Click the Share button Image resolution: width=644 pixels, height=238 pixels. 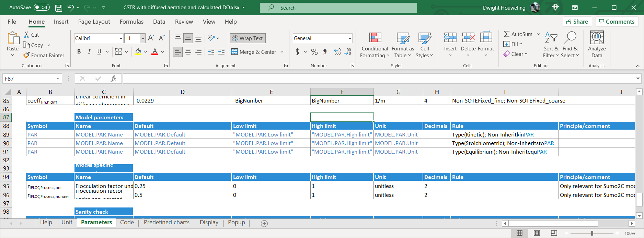click(577, 22)
